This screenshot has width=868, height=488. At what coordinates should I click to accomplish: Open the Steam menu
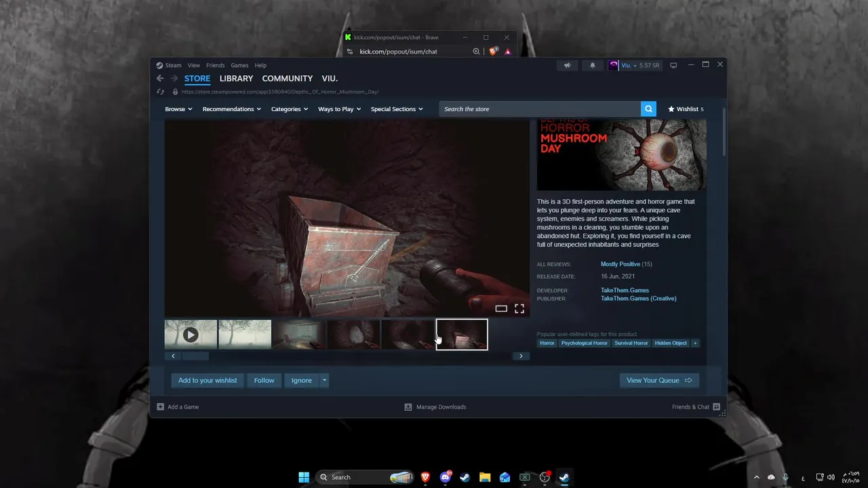pyautogui.click(x=169, y=65)
